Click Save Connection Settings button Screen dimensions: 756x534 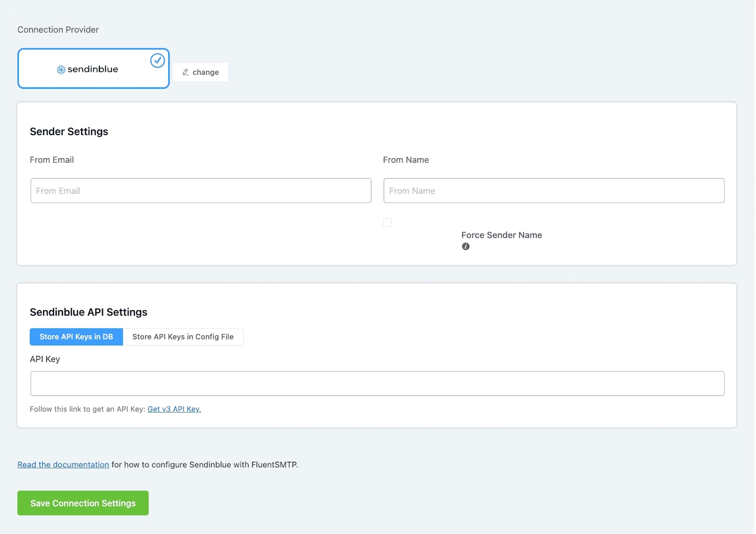point(83,503)
